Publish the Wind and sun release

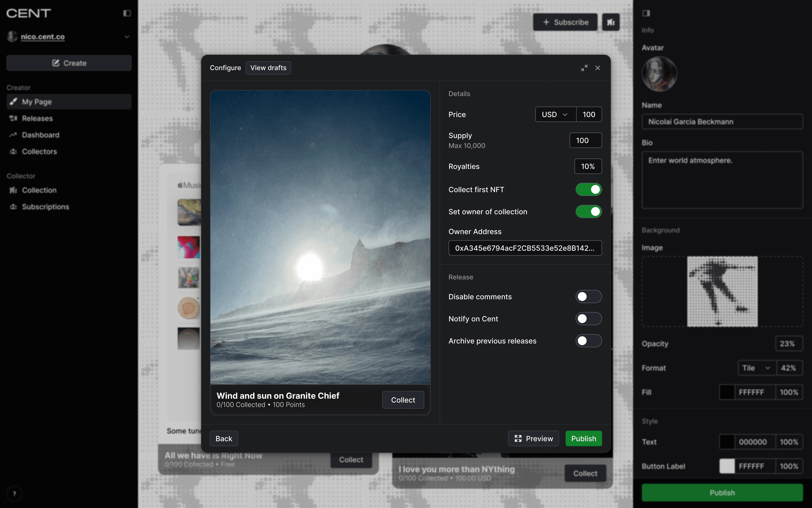click(583, 438)
